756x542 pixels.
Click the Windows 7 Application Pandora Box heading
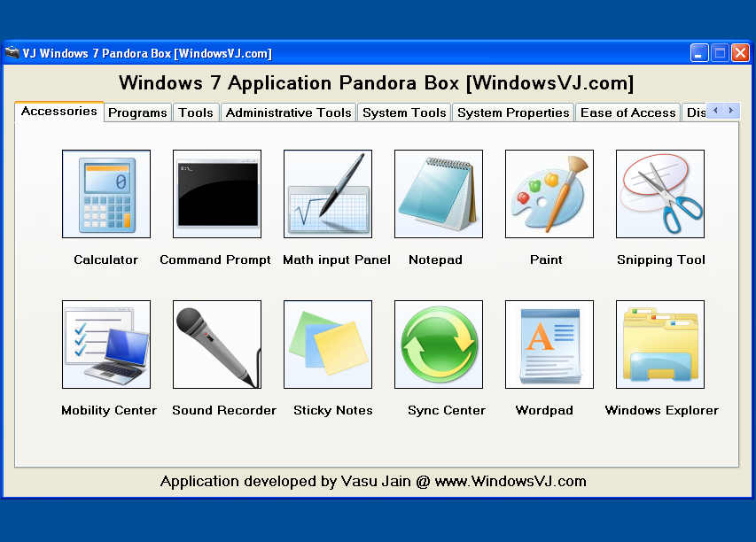(x=377, y=83)
